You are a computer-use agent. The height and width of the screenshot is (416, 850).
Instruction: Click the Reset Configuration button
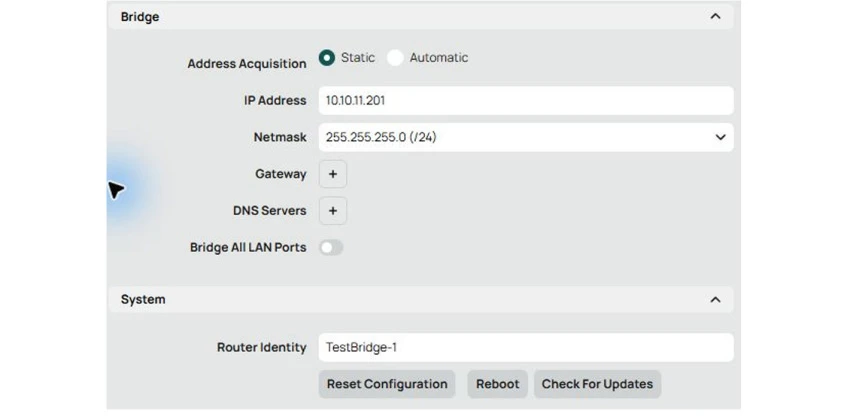click(x=387, y=384)
